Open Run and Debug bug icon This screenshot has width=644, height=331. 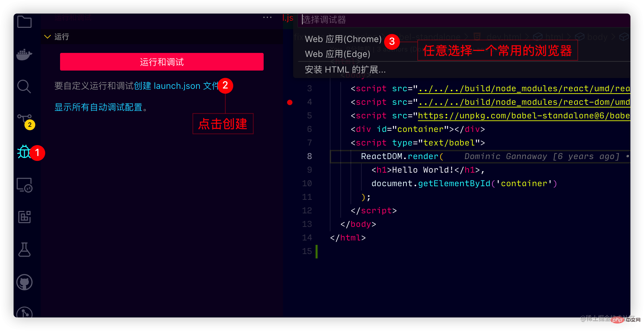pos(24,152)
